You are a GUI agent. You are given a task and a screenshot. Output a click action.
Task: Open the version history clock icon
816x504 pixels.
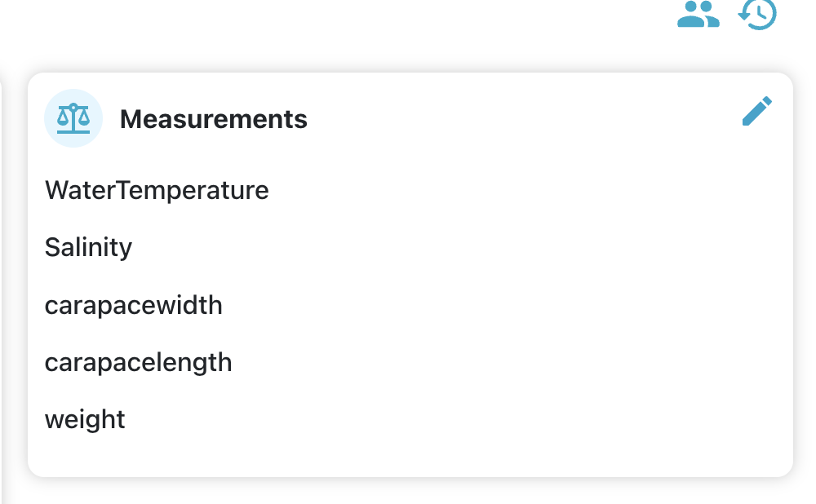pyautogui.click(x=757, y=14)
